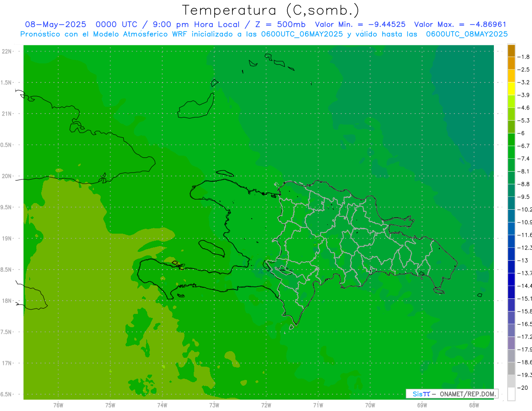Click the '-16.5' colorbar label

[x=525, y=324]
